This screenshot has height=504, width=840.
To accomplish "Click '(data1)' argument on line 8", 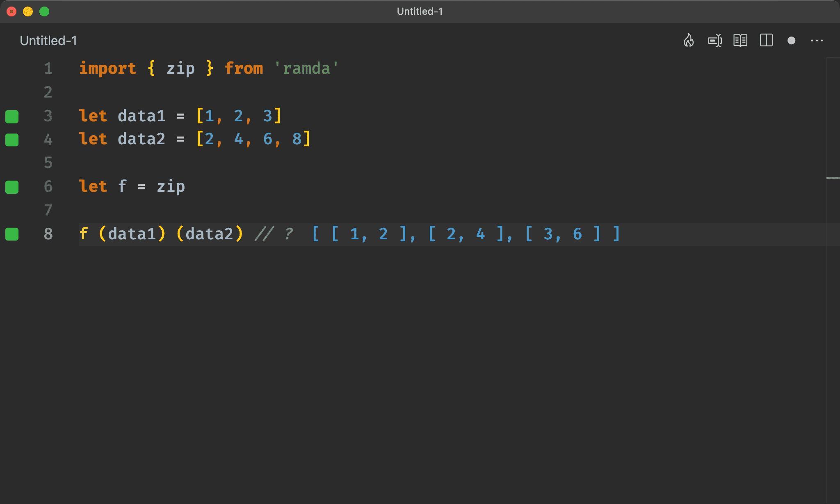I will pyautogui.click(x=132, y=234).
